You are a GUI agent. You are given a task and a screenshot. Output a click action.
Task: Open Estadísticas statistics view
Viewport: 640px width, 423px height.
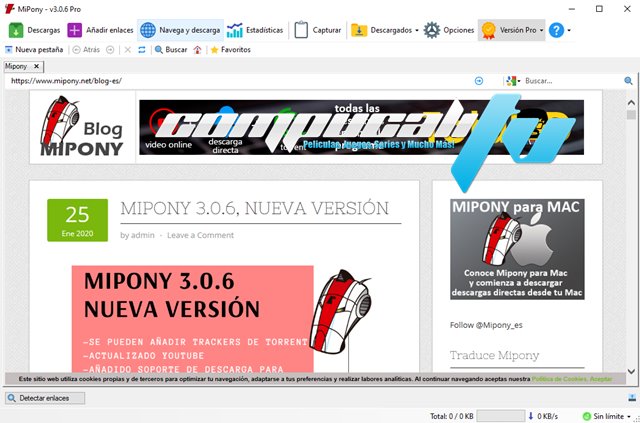point(255,30)
